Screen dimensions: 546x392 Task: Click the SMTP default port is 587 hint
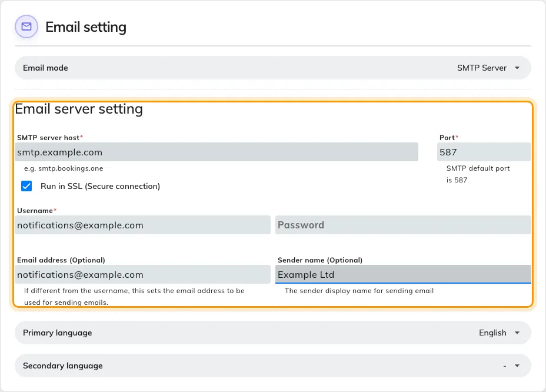coord(478,174)
